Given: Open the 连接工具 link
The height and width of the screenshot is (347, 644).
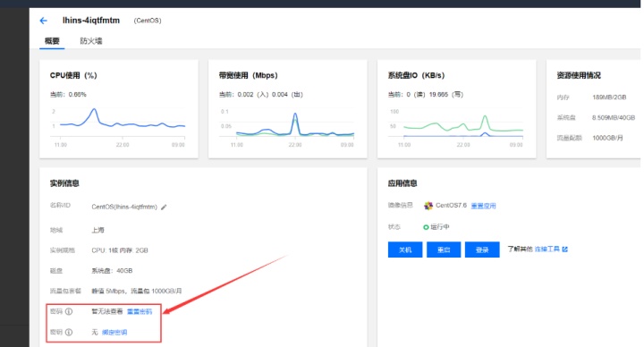Looking at the screenshot, I should 547,250.
